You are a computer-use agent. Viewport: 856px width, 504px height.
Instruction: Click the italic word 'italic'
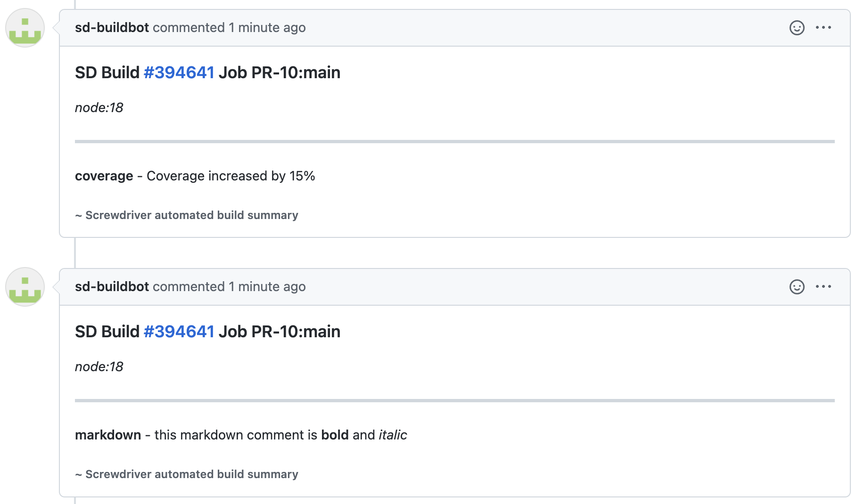tap(393, 435)
